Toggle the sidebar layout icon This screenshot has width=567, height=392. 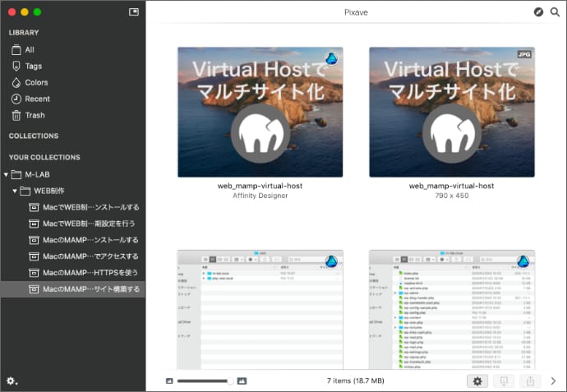pyautogui.click(x=134, y=12)
